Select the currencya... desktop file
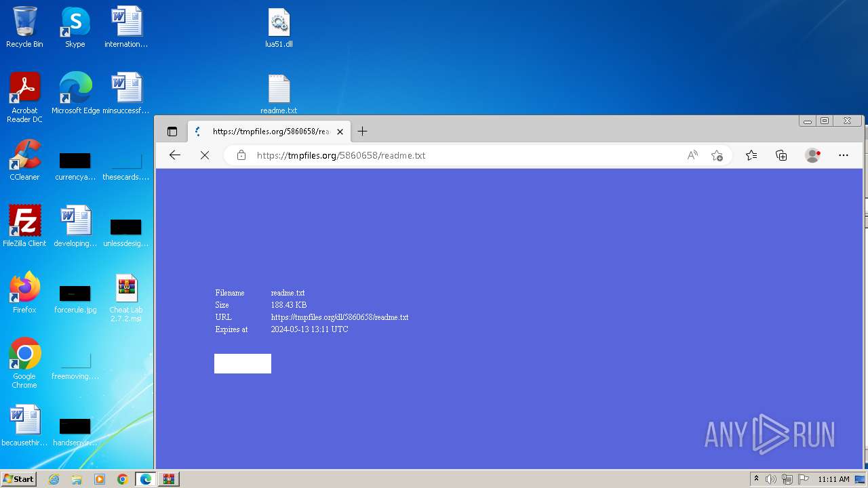The height and width of the screenshot is (488, 868). [x=75, y=166]
